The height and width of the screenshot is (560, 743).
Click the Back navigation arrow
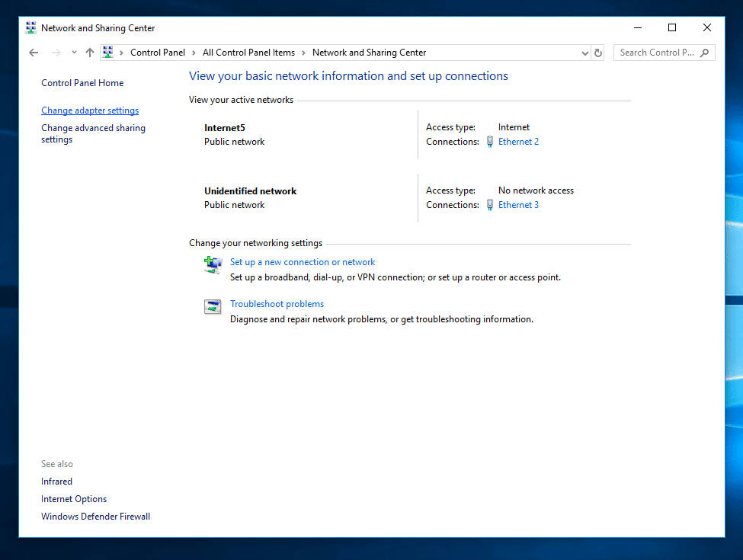pos(34,52)
